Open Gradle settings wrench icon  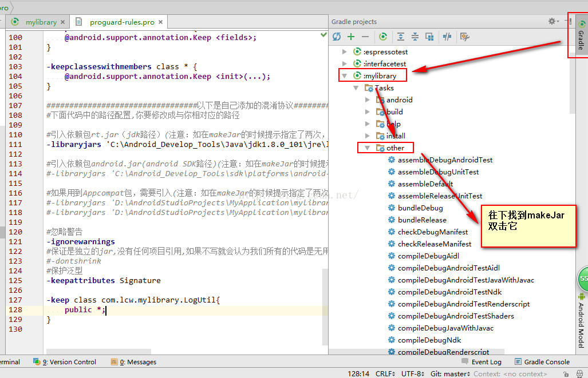pos(464,37)
